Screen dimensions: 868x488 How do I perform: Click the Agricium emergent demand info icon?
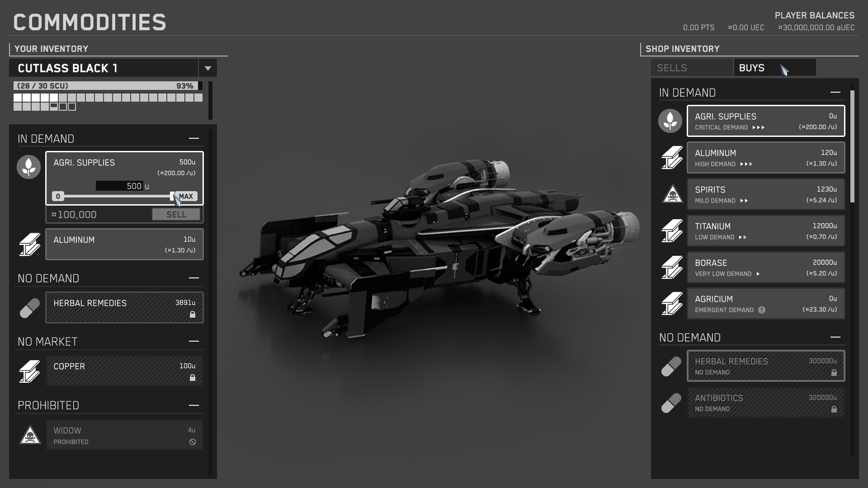coord(762,310)
